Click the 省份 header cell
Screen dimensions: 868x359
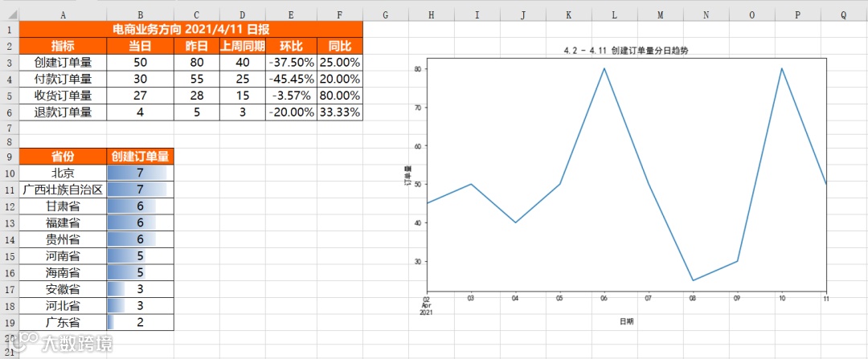63,157
